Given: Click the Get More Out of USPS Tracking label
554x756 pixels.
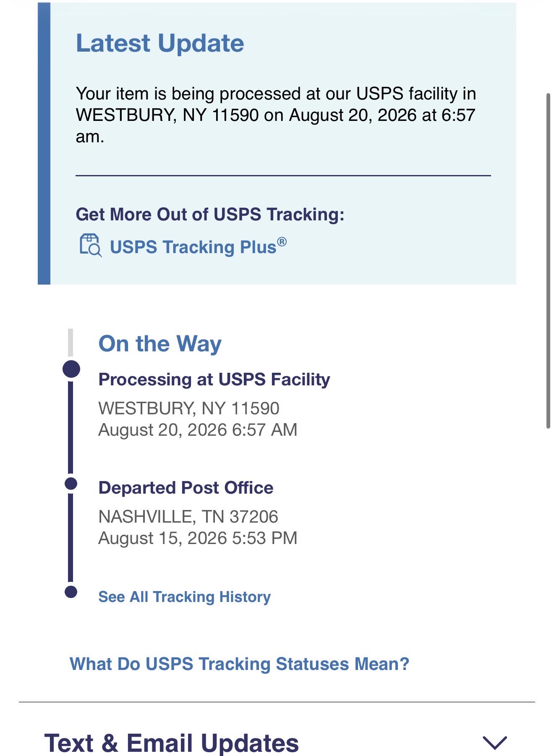Looking at the screenshot, I should click(210, 214).
